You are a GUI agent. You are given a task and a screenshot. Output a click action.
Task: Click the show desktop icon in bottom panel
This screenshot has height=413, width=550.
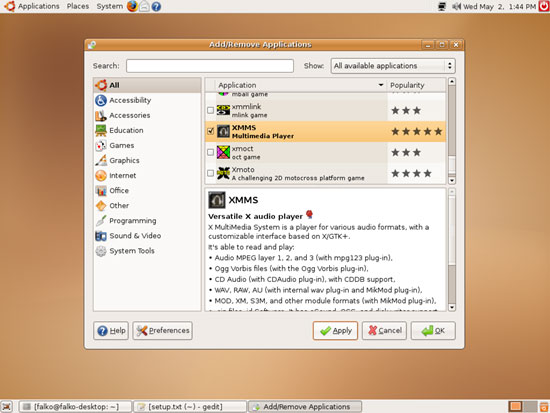(7, 407)
